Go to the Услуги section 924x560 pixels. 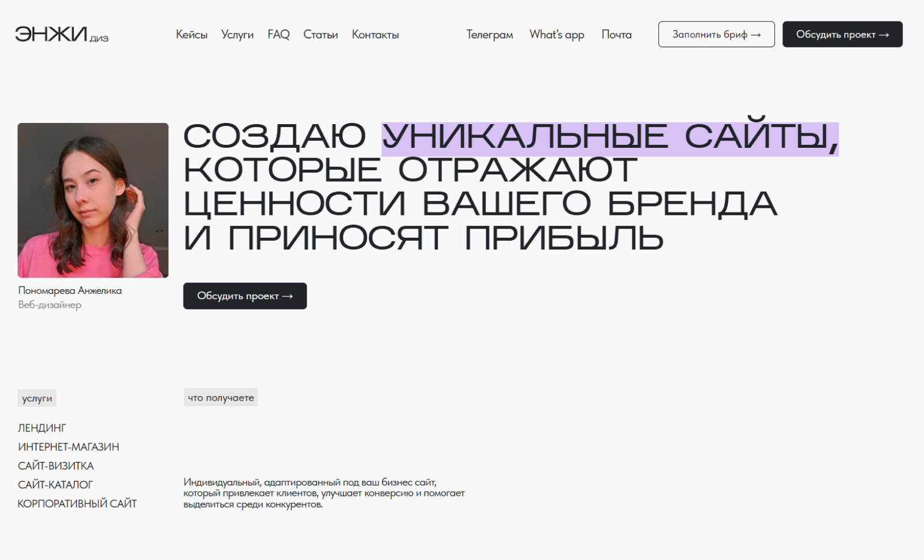pos(237,35)
